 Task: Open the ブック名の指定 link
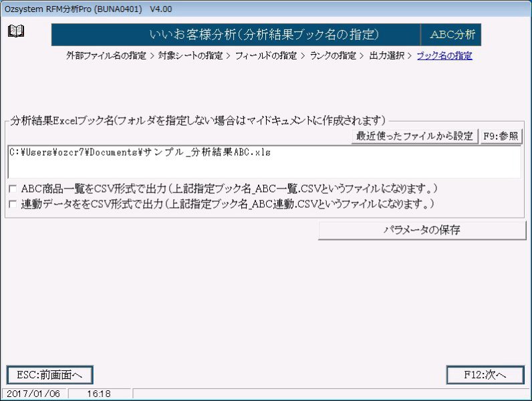tap(444, 55)
